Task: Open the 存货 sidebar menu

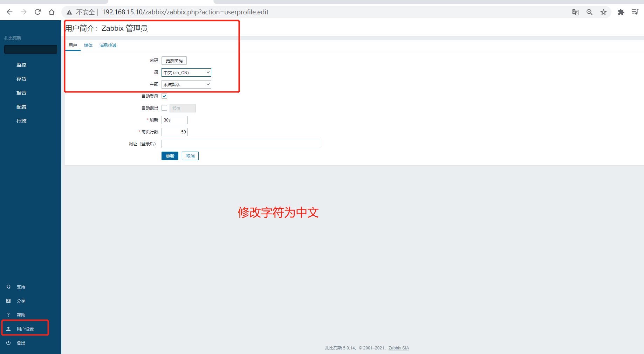Action: tap(21, 79)
